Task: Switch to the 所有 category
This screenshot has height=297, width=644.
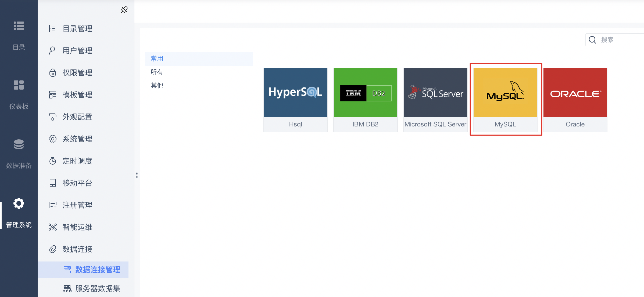Action: tap(199, 72)
